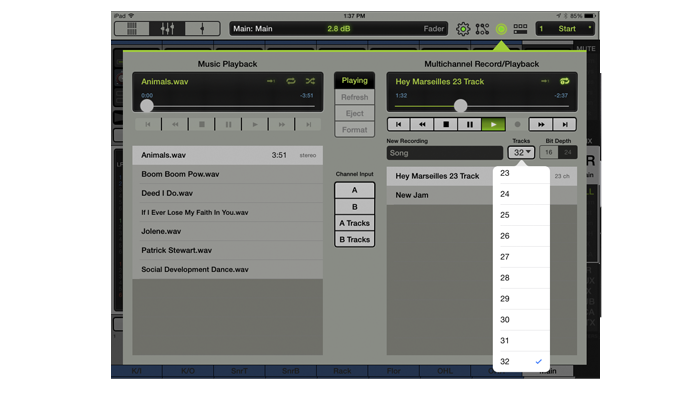Image resolution: width=700 pixels, height=395 pixels.
Task: Choose 27 tracks from the list
Action: coord(521,257)
